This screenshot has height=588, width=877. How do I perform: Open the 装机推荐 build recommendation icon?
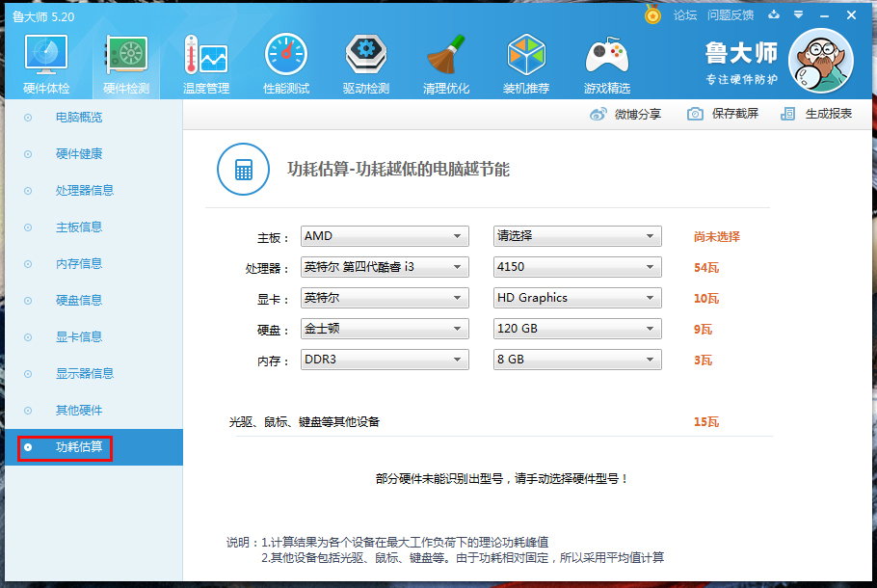click(526, 60)
